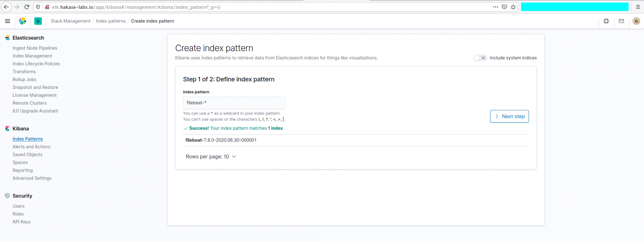Open the help menu icon
Image resolution: width=644 pixels, height=241 pixels.
pos(606,21)
